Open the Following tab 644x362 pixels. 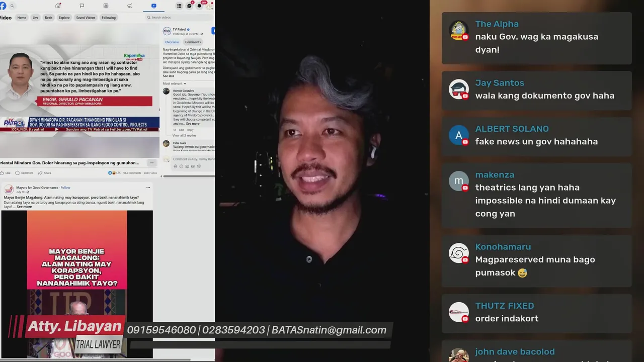click(109, 18)
